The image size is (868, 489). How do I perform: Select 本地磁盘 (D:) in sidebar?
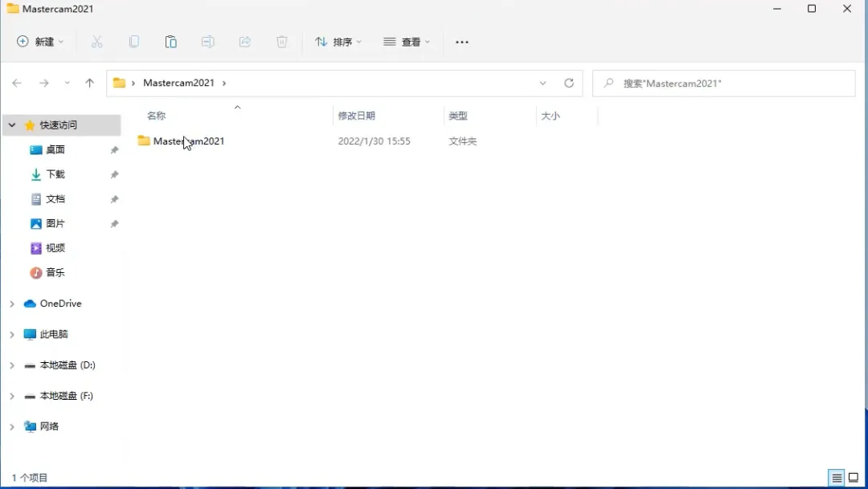68,365
